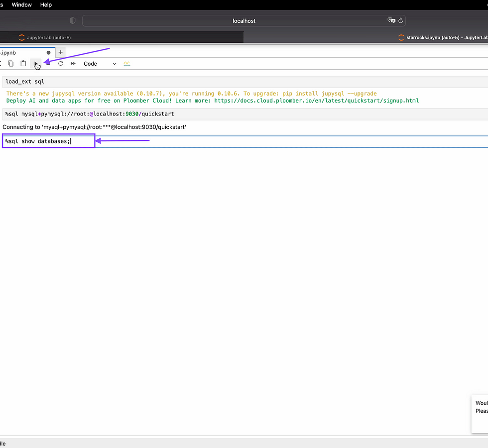This screenshot has height=448, width=488.
Task: Select the mysql+pymysql connection cell
Action: click(199, 114)
